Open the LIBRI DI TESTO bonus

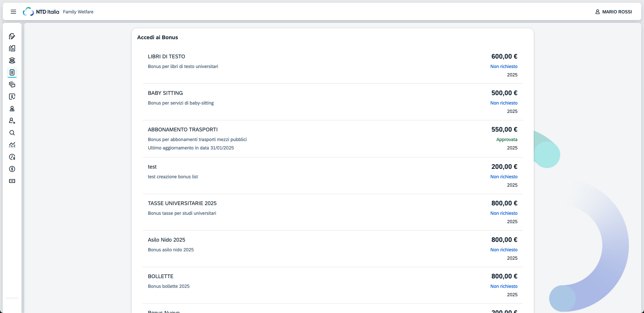click(x=332, y=65)
